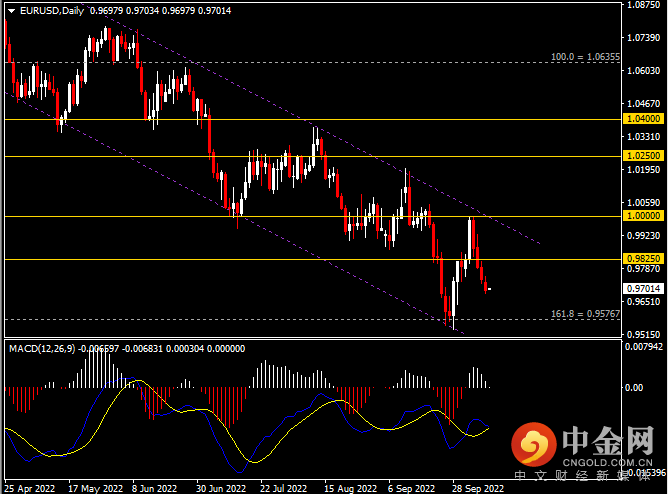Select the current price 0.97014 label
This screenshot has width=668, height=494.
(x=643, y=289)
